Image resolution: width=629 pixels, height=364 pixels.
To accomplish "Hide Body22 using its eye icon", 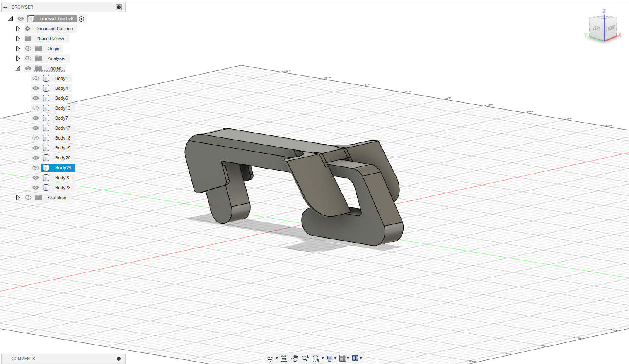I will (x=36, y=178).
